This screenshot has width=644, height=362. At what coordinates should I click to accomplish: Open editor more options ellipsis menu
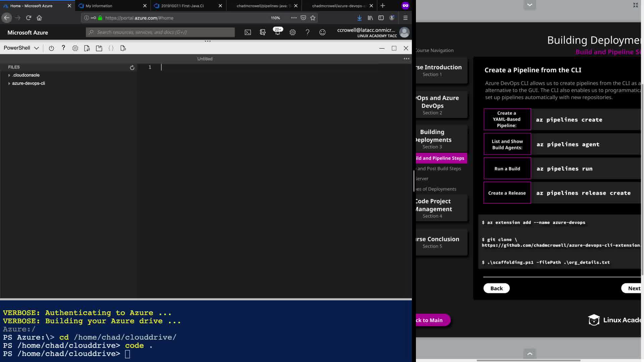[x=407, y=59]
